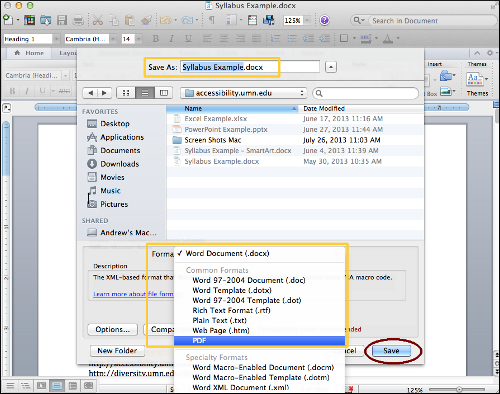The height and width of the screenshot is (394, 500).
Task: Toggle Bold in formatting toolbar
Action: point(155,39)
